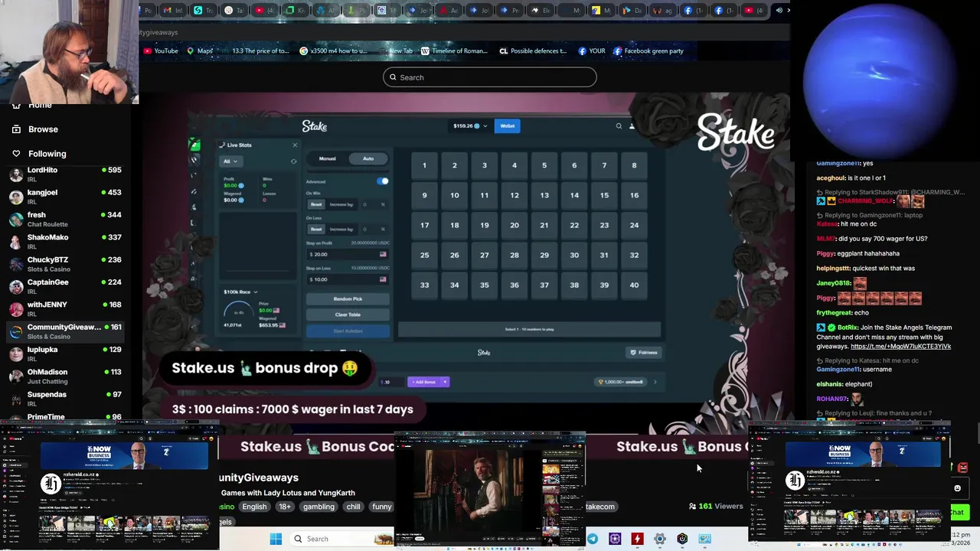The width and height of the screenshot is (980, 551).
Task: Click YouTube bookmark in bookmarks bar
Action: 160,51
